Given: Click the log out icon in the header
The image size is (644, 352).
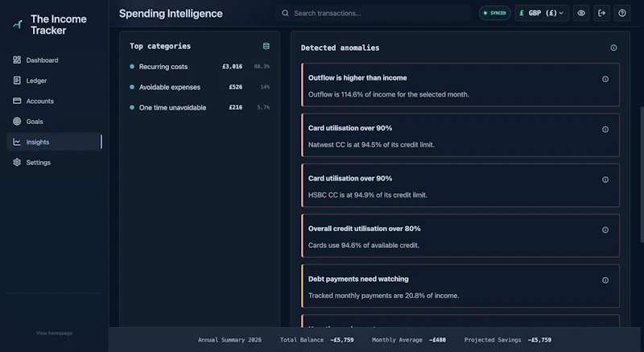Looking at the screenshot, I should (x=601, y=13).
